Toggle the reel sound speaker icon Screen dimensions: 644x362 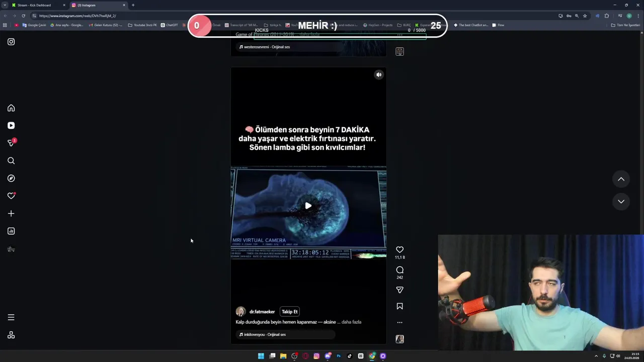tap(379, 74)
